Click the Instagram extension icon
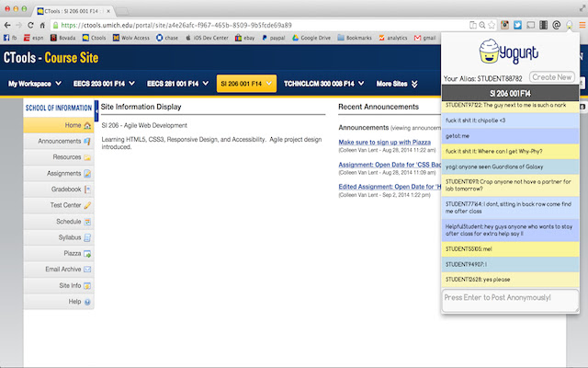Viewport: 588px width, 368px height. point(504,25)
